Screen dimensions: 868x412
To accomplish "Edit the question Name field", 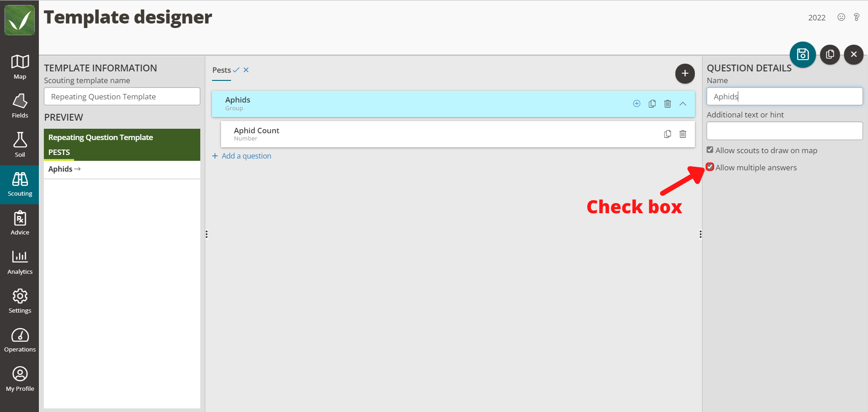I will (784, 96).
